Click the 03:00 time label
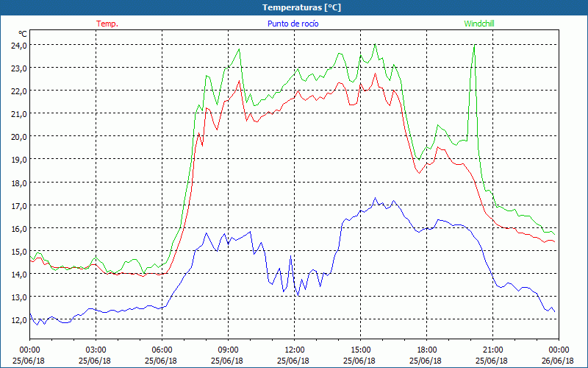This screenshot has height=368, width=588. (x=96, y=350)
